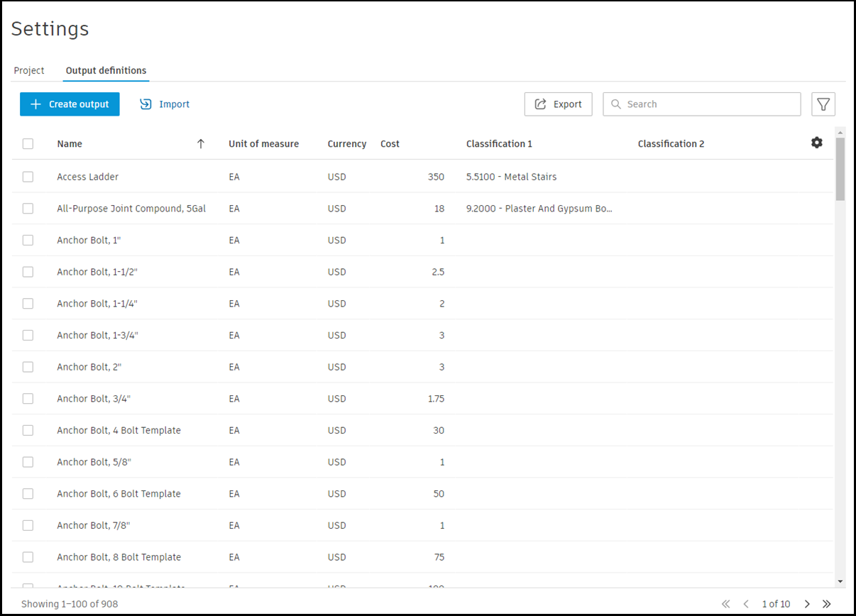The height and width of the screenshot is (616, 856).
Task: Go to the previous page arrow
Action: point(746,604)
